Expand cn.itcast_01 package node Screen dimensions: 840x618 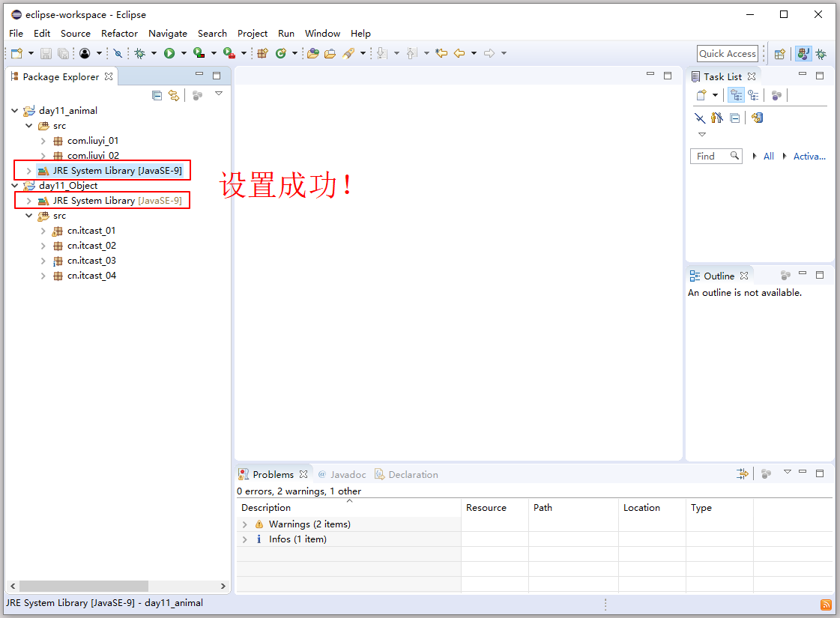(x=43, y=231)
